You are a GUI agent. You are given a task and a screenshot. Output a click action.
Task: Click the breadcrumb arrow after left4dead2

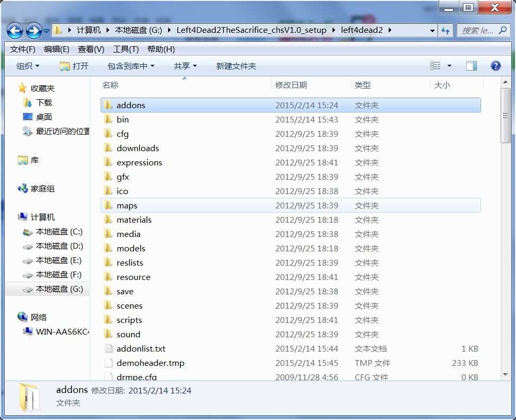[x=390, y=30]
